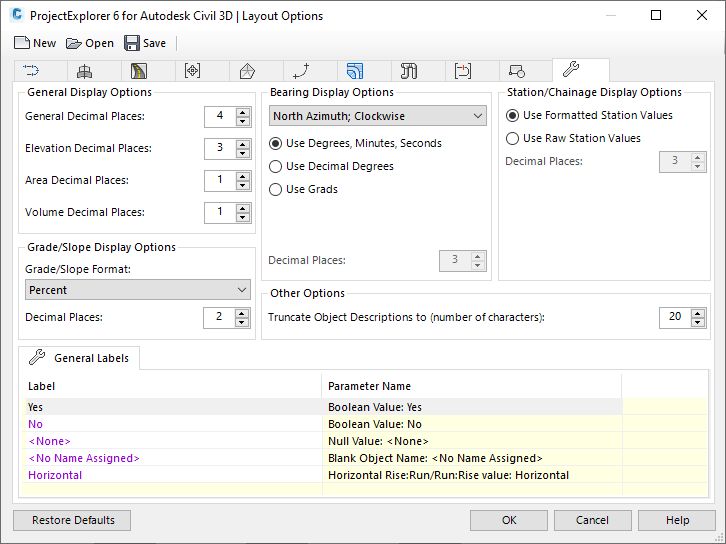Click the wrench icon beside General Labels
726x544 pixels.
pyautogui.click(x=37, y=357)
